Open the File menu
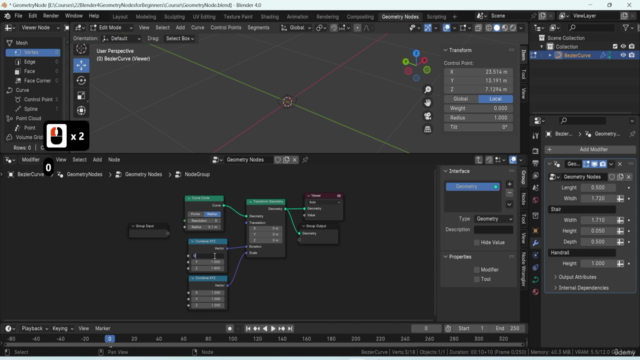Viewport: 640px width, 360px height. [18, 16]
